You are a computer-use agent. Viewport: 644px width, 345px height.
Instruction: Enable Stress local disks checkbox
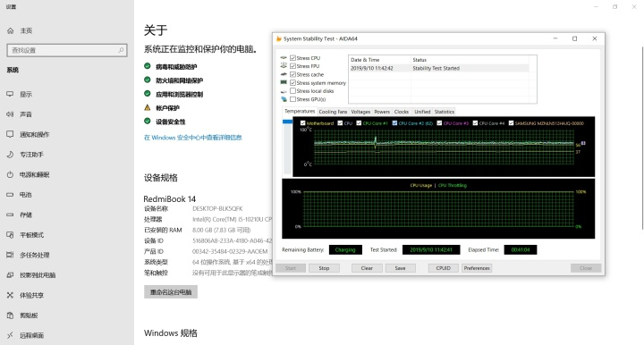tap(292, 90)
